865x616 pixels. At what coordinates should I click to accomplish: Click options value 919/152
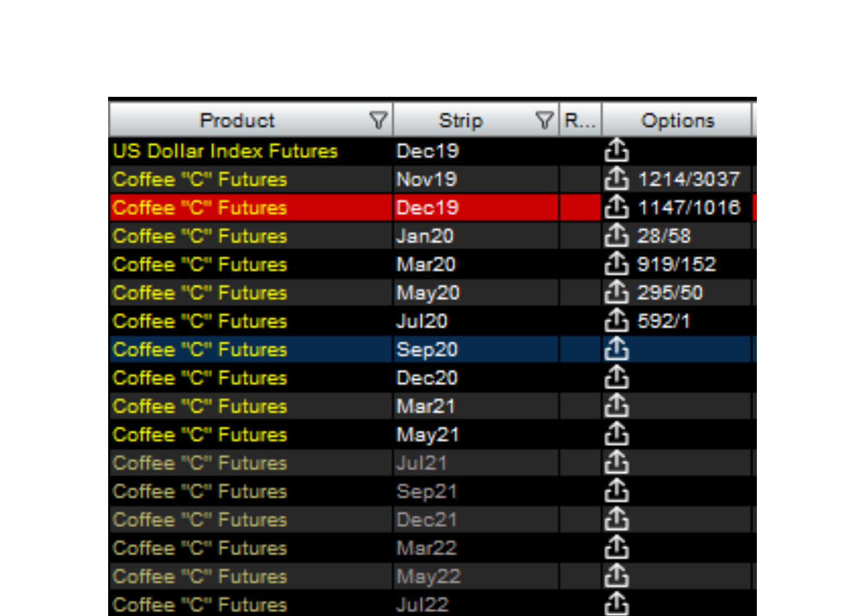point(676,264)
